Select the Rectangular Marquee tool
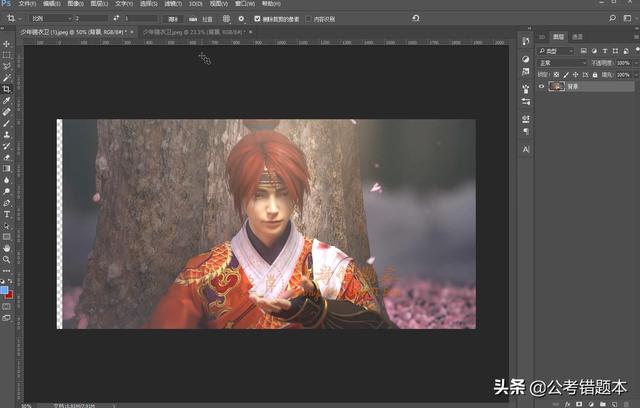Image resolution: width=640 pixels, height=408 pixels. click(x=7, y=55)
